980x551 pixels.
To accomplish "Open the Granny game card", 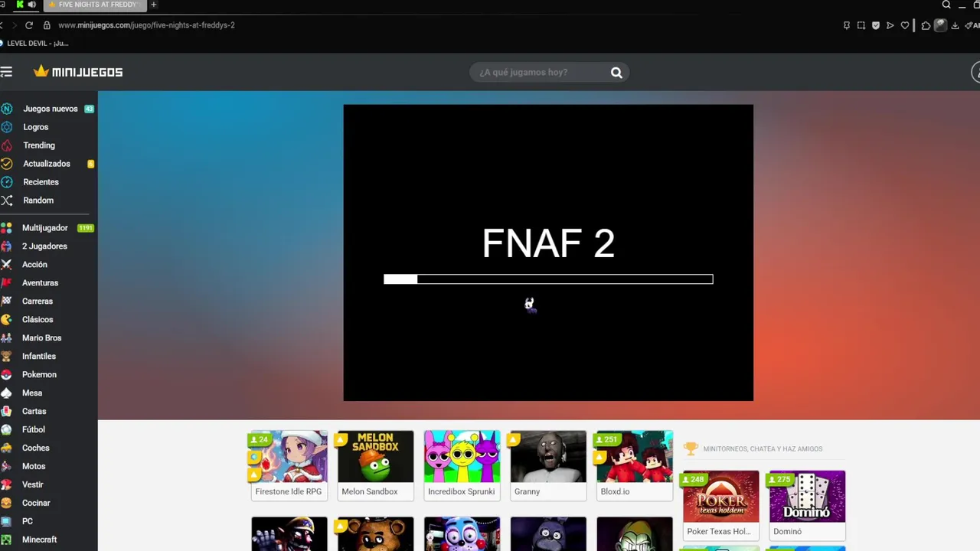I will (x=548, y=465).
